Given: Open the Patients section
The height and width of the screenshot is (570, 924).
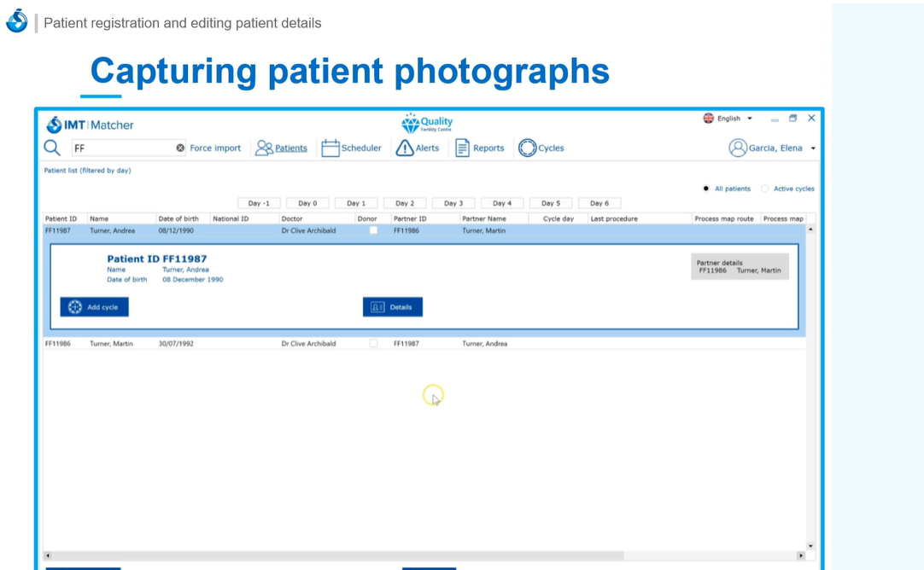Looking at the screenshot, I should (282, 148).
